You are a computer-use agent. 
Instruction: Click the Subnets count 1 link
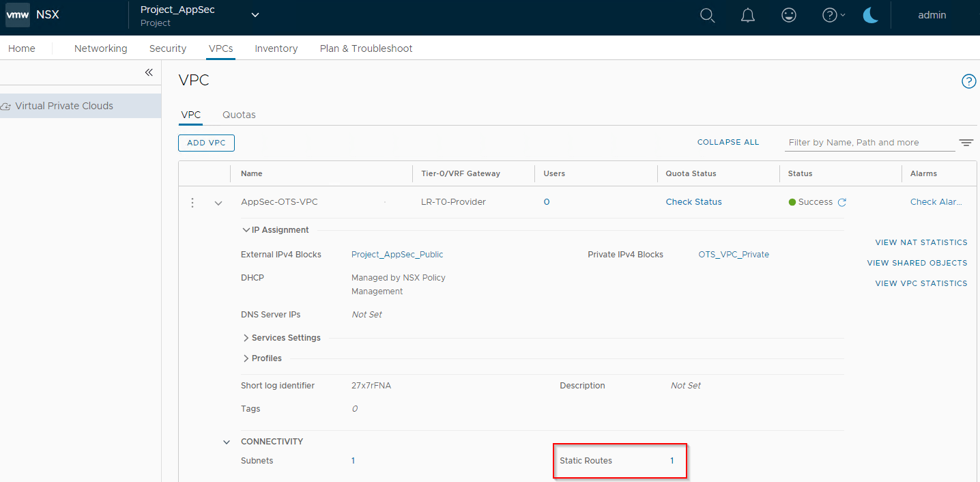(x=353, y=461)
